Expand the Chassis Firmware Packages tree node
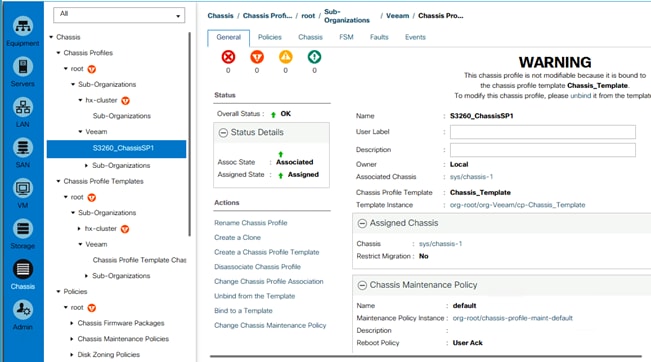The height and width of the screenshot is (362, 651). [72, 323]
